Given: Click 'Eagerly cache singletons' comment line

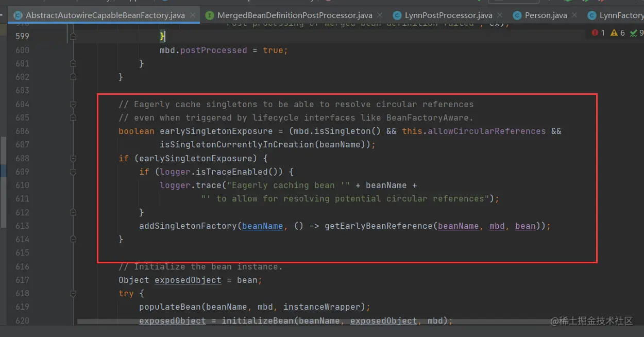Looking at the screenshot, I should (x=296, y=104).
